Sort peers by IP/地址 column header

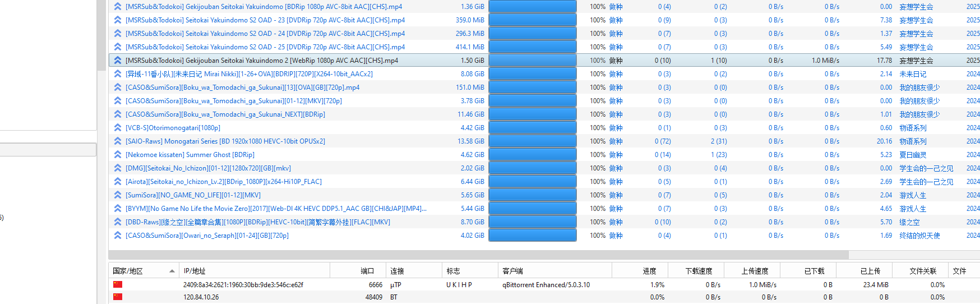tap(255, 271)
